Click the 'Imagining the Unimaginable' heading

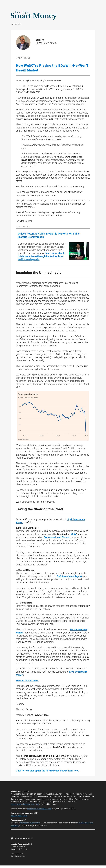(x=38, y=273)
